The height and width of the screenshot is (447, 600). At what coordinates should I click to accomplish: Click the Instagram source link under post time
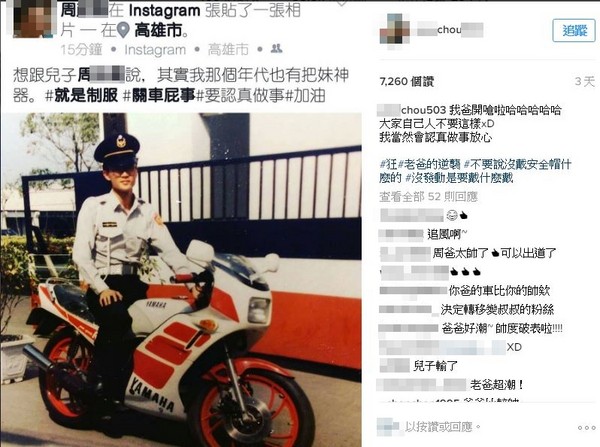click(155, 50)
